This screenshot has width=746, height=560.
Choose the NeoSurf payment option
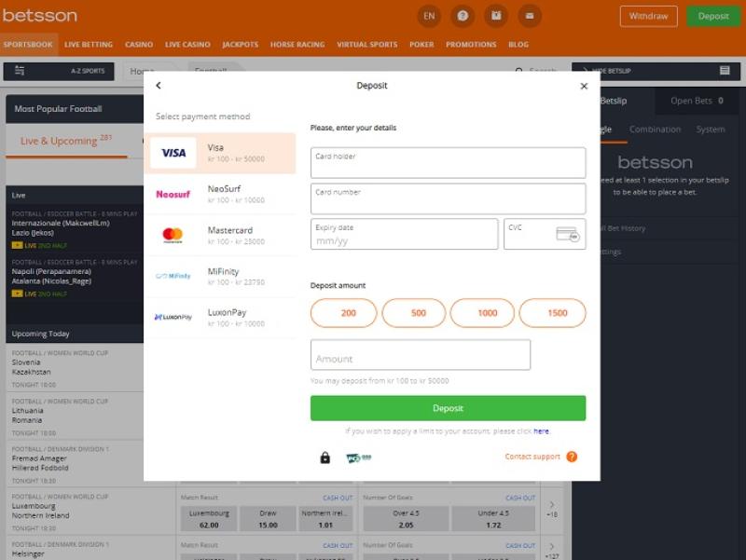(220, 194)
